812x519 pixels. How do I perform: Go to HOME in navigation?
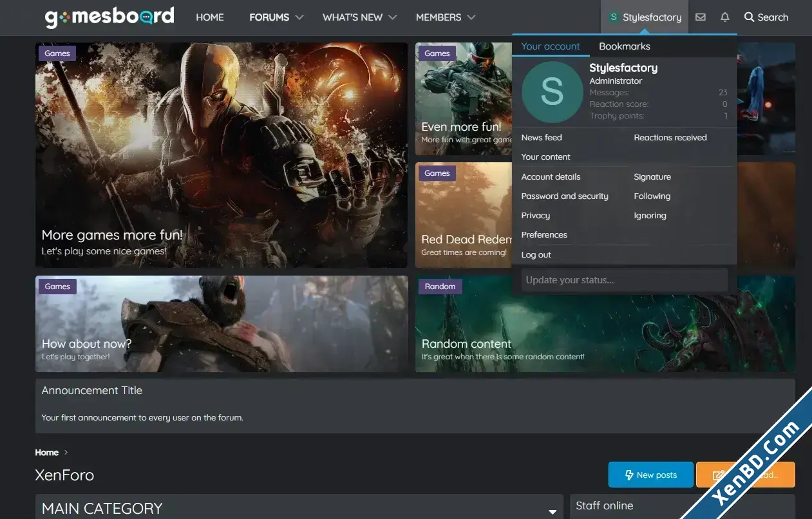210,17
